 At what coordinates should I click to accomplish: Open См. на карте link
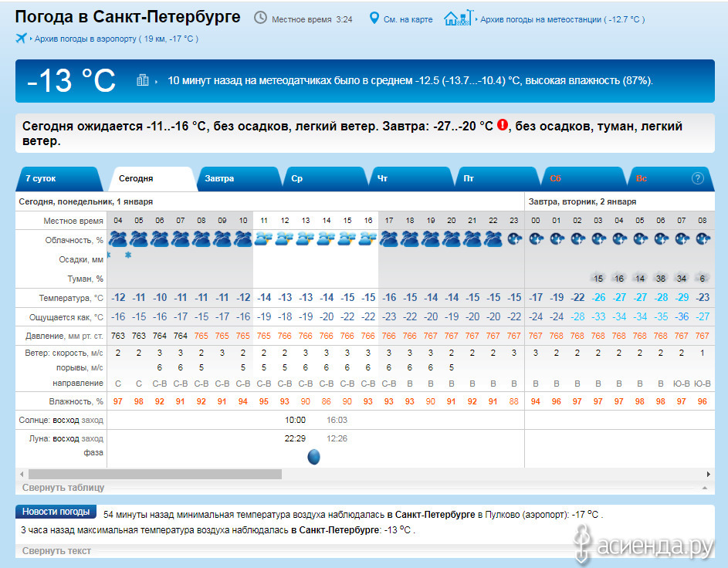click(x=408, y=19)
